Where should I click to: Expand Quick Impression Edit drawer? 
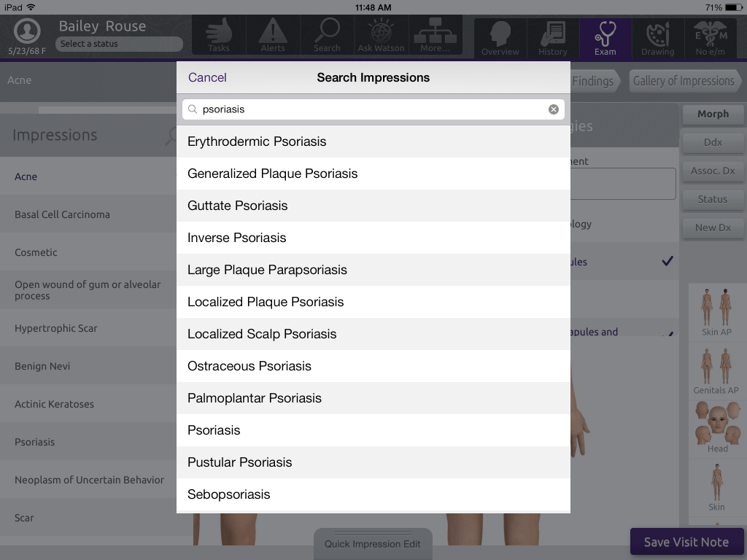(x=373, y=543)
